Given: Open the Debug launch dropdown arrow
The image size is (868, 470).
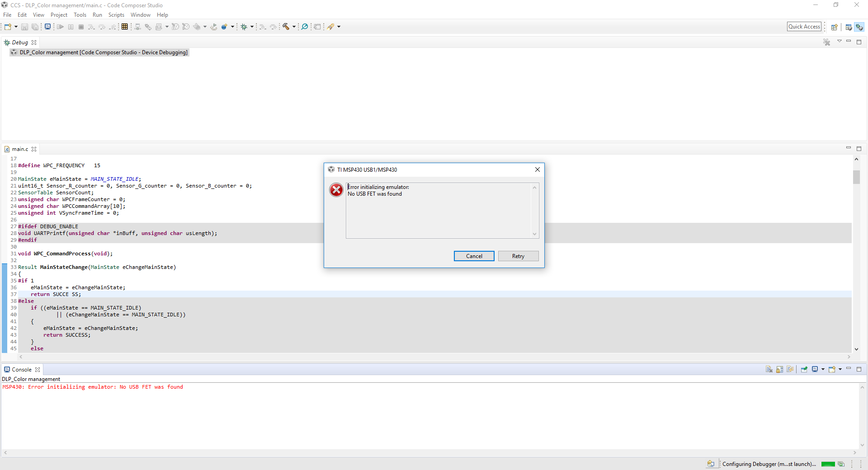Looking at the screenshot, I should point(252,27).
